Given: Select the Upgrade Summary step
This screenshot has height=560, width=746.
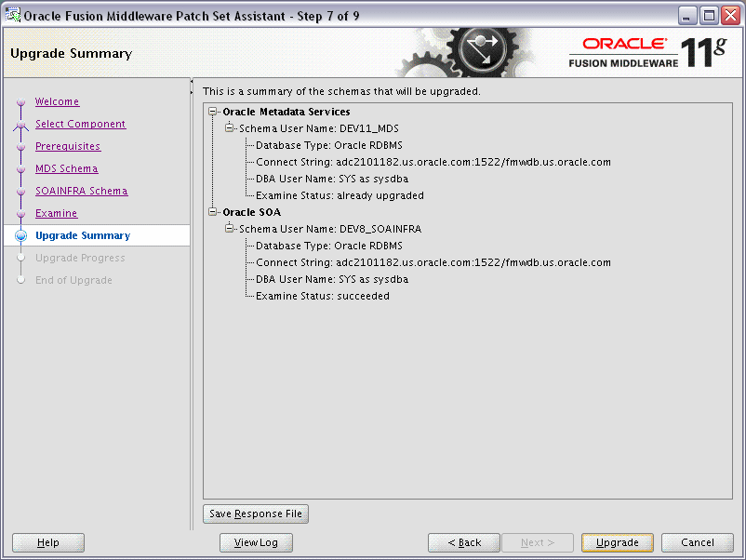Looking at the screenshot, I should click(83, 235).
